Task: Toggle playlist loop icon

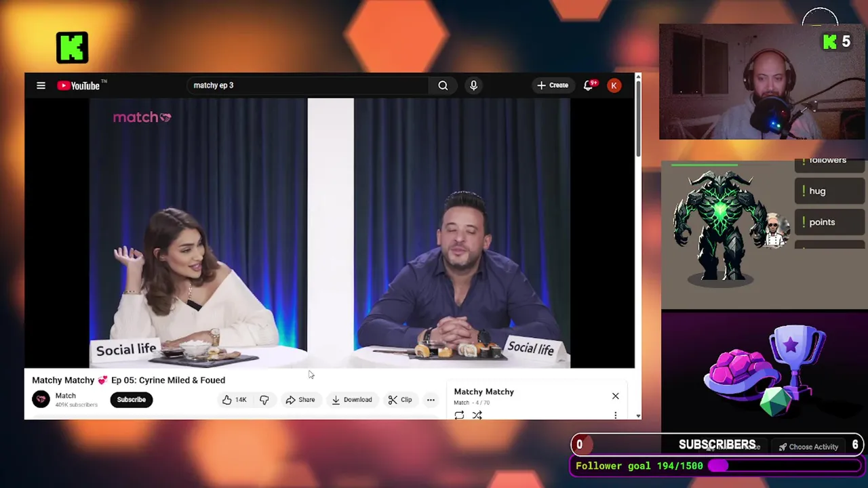Action: click(x=459, y=415)
